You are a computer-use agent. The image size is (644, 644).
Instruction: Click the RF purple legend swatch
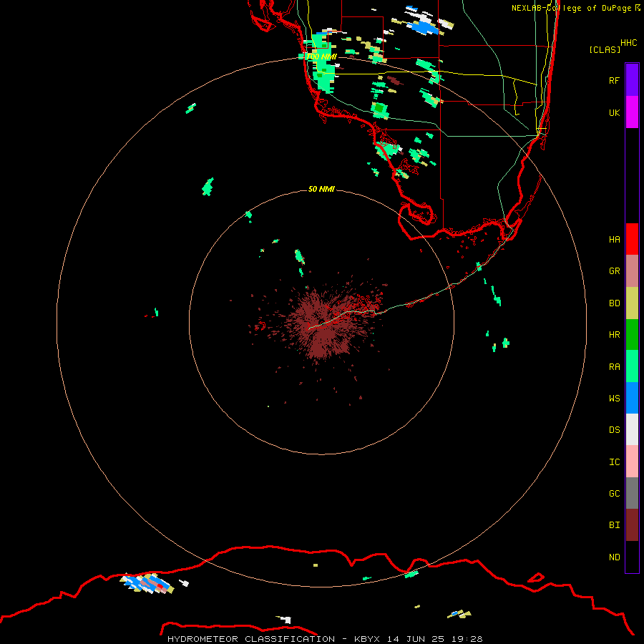[632, 80]
